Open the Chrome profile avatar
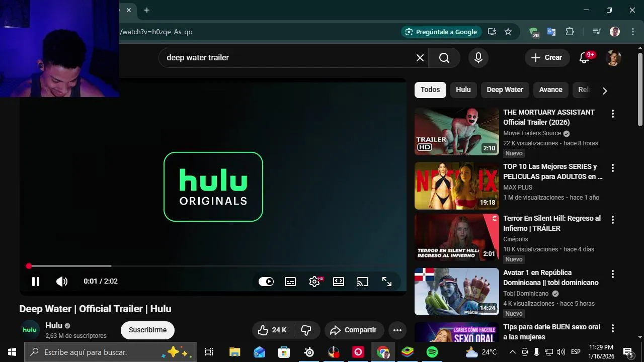The image size is (644, 362). point(615,32)
